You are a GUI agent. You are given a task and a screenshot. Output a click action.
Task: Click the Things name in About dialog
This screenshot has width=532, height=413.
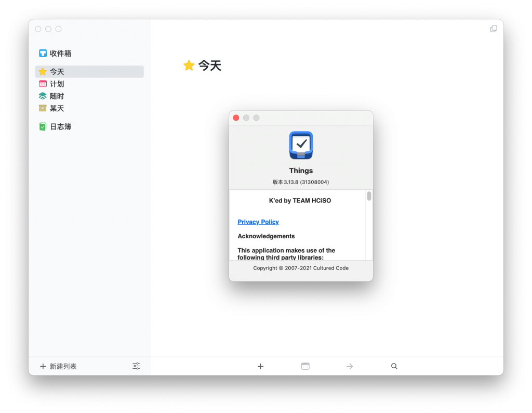tap(301, 171)
